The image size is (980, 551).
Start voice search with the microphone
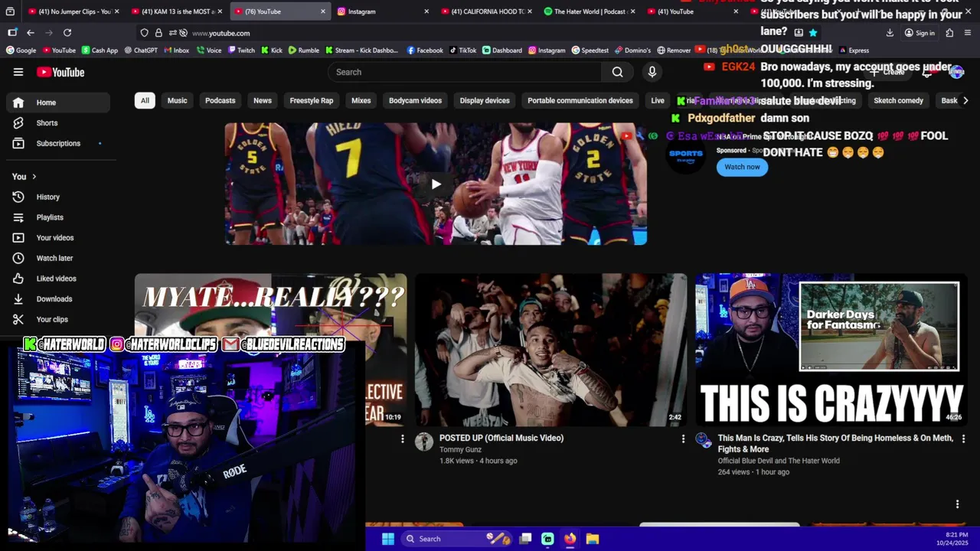pos(652,72)
